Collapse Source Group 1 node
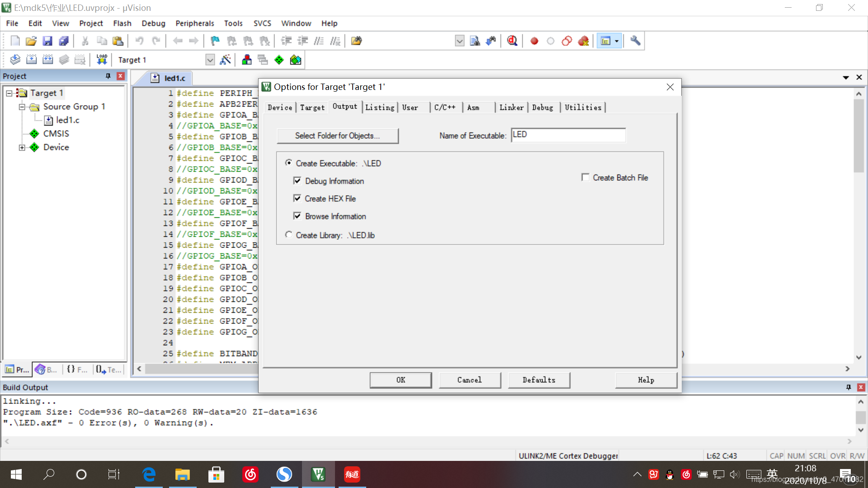Image resolution: width=868 pixels, height=488 pixels. [22, 107]
